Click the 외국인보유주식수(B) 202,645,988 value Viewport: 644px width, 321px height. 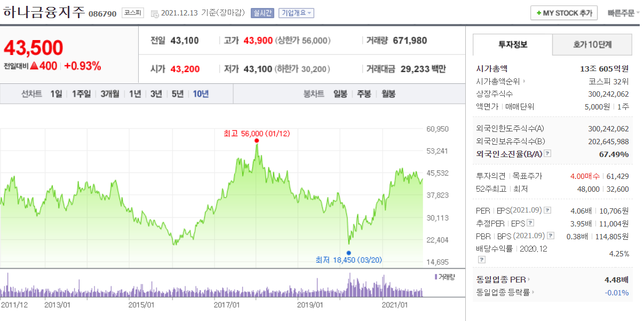[x=608, y=142]
